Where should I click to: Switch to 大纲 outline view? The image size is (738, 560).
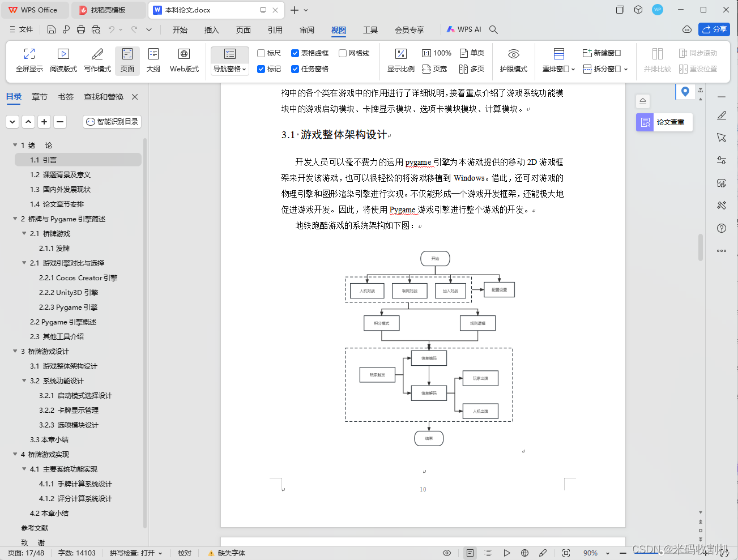153,61
